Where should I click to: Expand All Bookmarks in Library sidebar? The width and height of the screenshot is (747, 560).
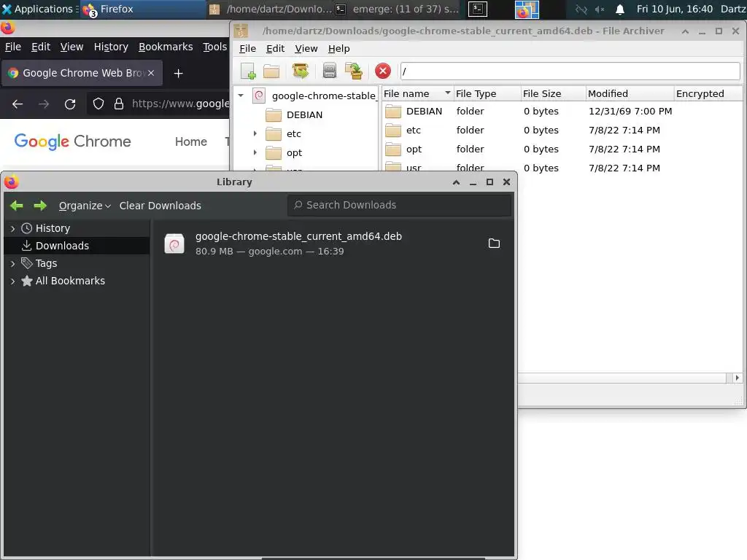(13, 281)
